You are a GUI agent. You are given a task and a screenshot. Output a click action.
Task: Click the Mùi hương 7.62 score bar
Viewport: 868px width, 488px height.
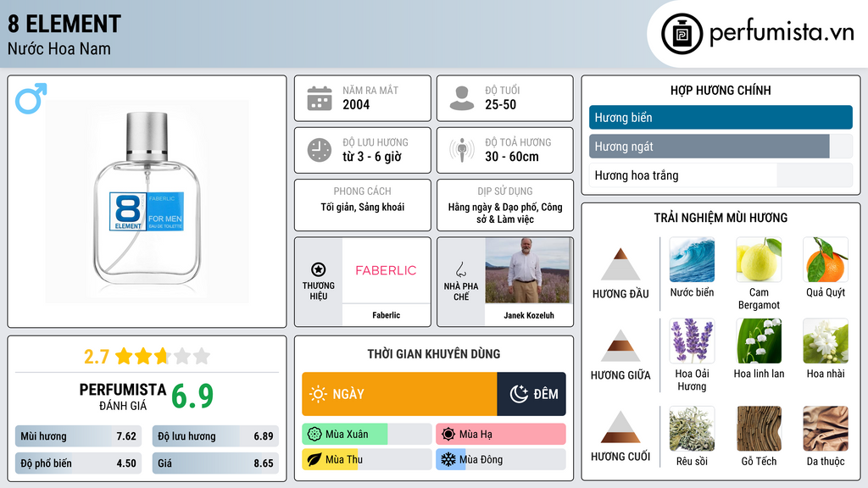click(78, 436)
